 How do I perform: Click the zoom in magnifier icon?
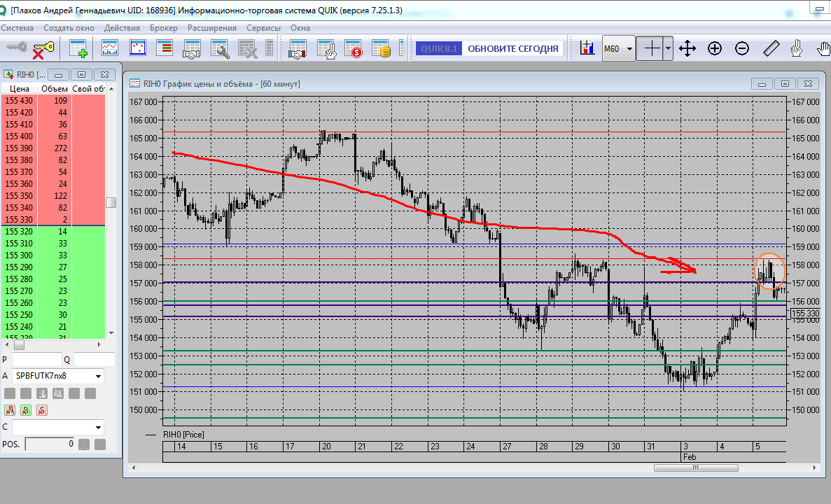pyautogui.click(x=715, y=48)
